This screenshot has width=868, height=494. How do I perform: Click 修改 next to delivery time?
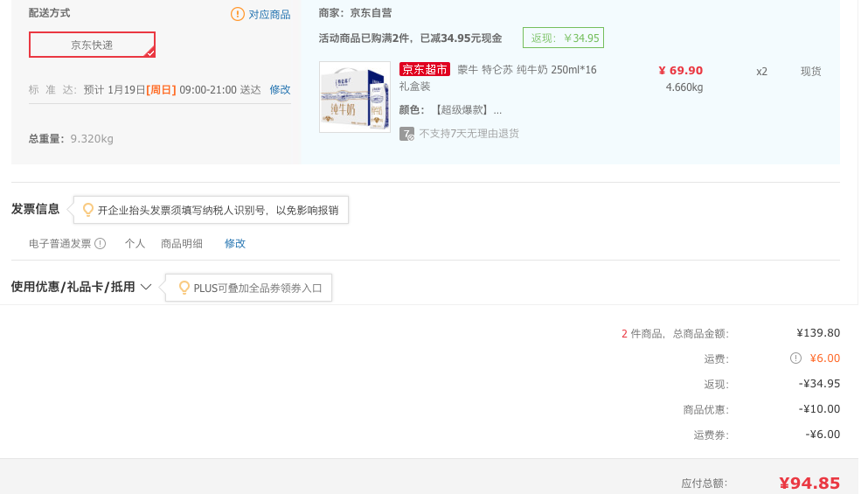[x=280, y=90]
